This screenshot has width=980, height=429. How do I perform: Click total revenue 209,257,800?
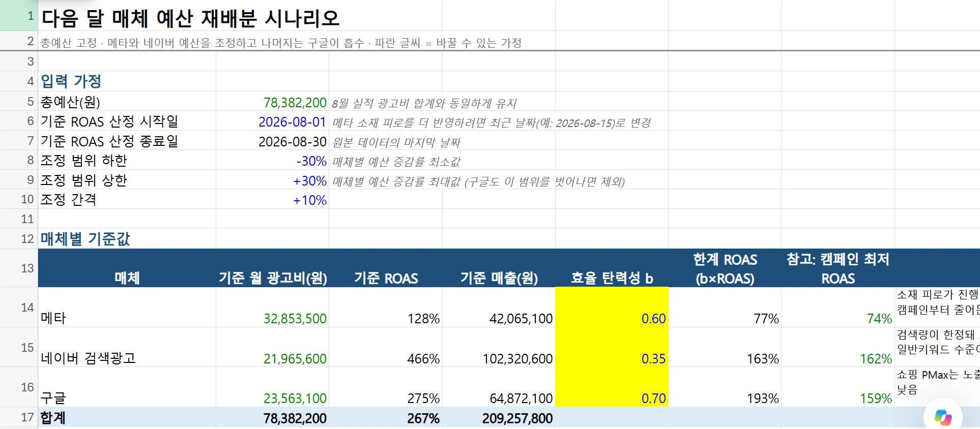tap(517, 418)
